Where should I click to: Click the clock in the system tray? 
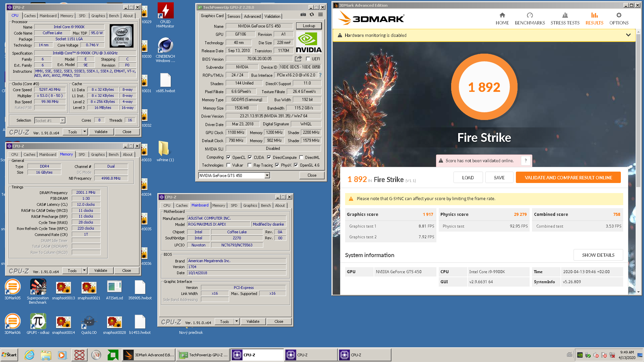(x=627, y=355)
